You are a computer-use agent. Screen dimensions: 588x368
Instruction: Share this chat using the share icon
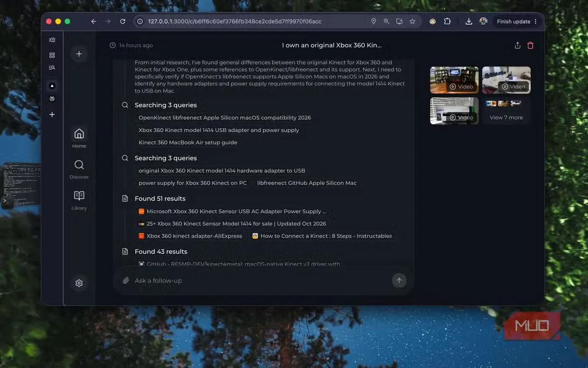click(x=517, y=45)
